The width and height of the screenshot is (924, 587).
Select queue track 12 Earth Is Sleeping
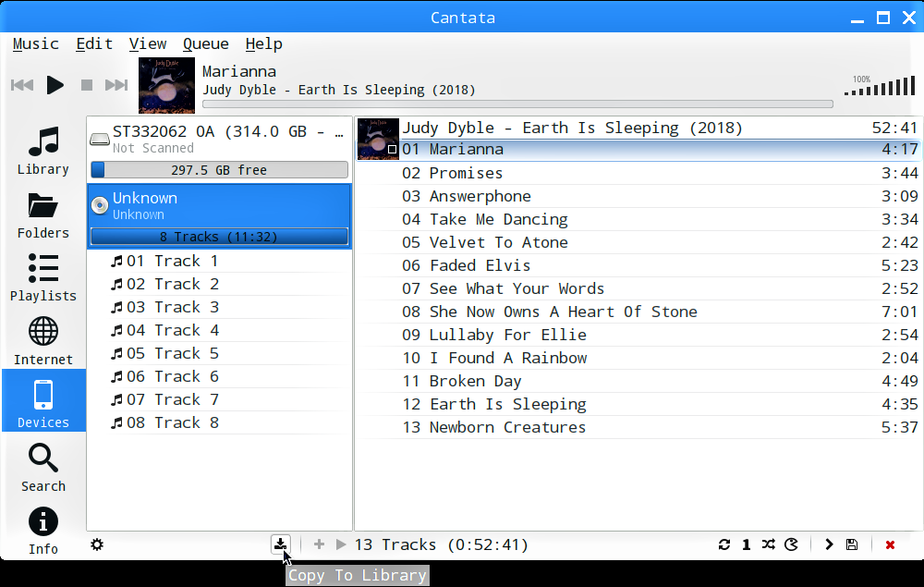pyautogui.click(x=638, y=404)
